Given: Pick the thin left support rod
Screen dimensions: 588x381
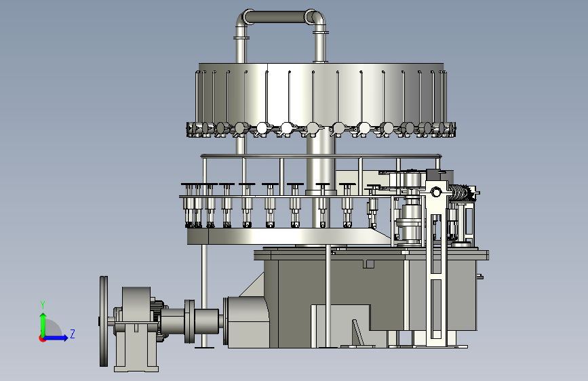Looking at the screenshot, I should pyautogui.click(x=204, y=296).
